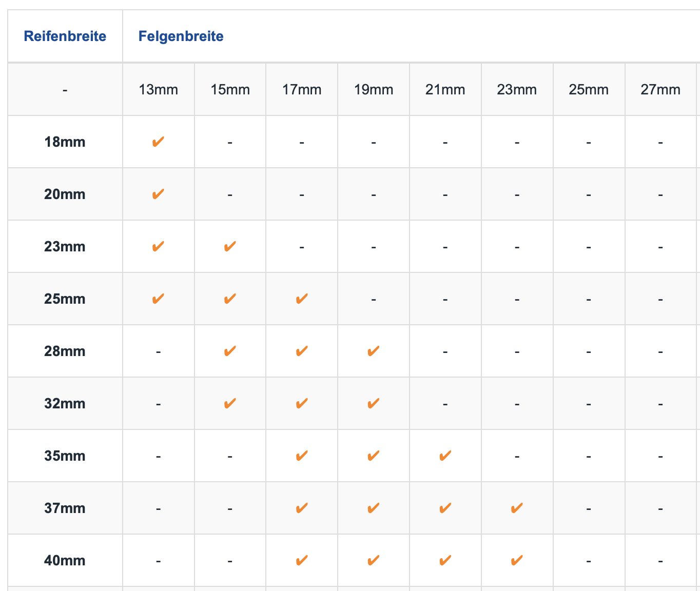Click the checkmark for 40mm tire, 23mm rim
This screenshot has height=591, width=700.
click(517, 561)
